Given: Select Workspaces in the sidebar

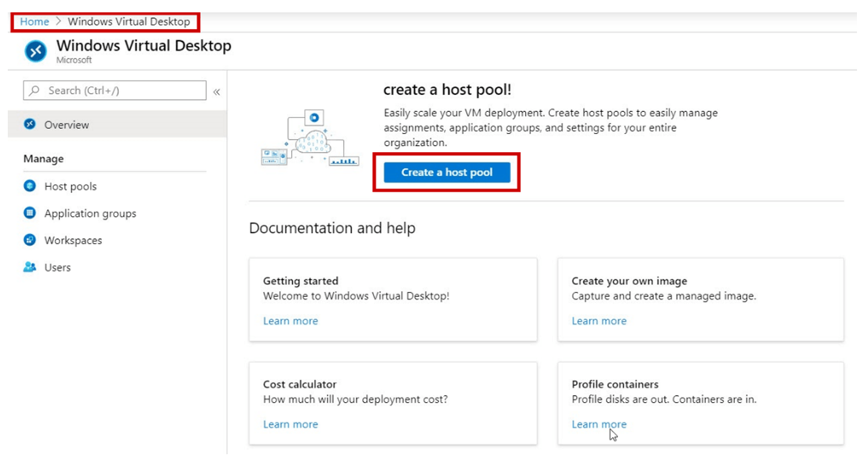Looking at the screenshot, I should tap(73, 240).
